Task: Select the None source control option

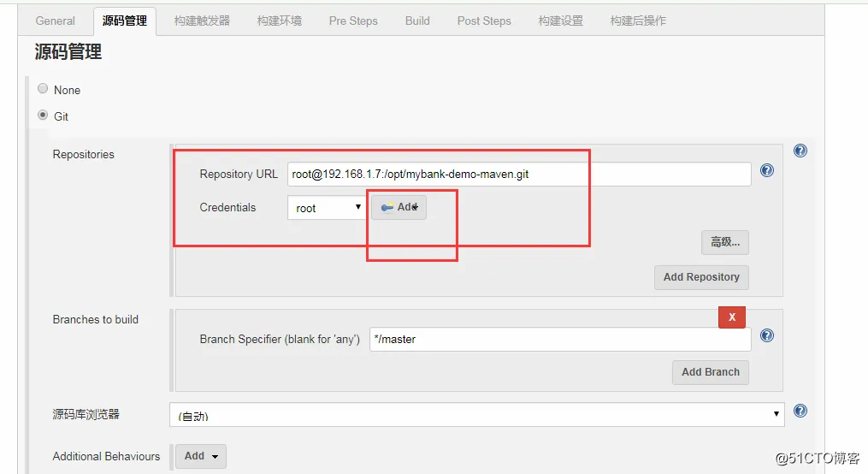Action: 43,89
